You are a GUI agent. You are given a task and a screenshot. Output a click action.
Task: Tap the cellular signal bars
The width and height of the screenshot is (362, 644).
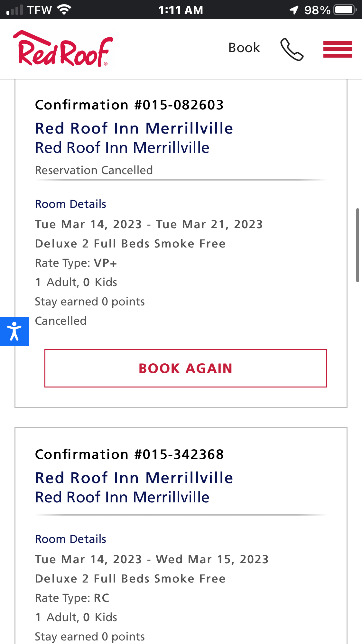pos(15,10)
